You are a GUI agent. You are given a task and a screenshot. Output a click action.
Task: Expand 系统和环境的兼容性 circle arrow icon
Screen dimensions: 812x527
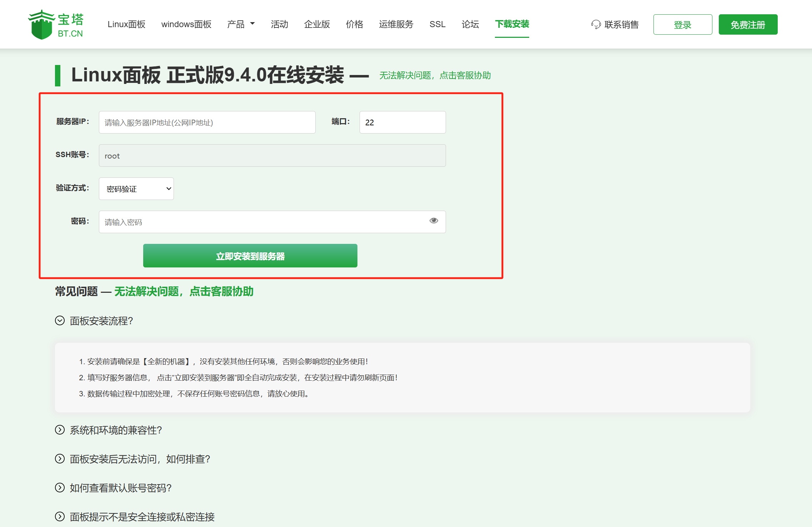(60, 430)
